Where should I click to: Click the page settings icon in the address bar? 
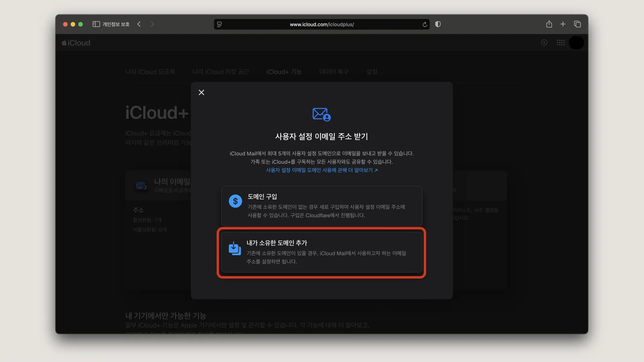click(x=219, y=24)
